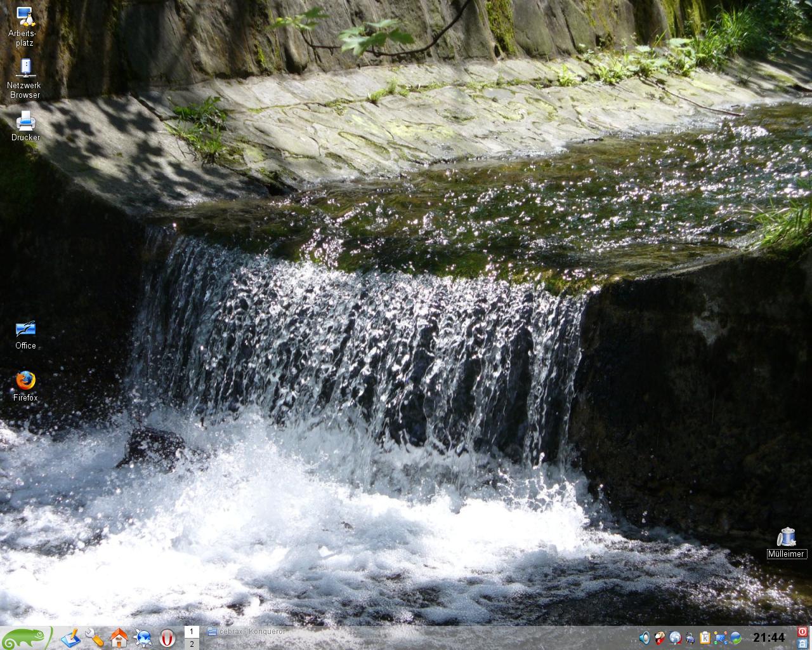Switch to virtual desktop 1
Image resolution: width=812 pixels, height=650 pixels.
(192, 632)
